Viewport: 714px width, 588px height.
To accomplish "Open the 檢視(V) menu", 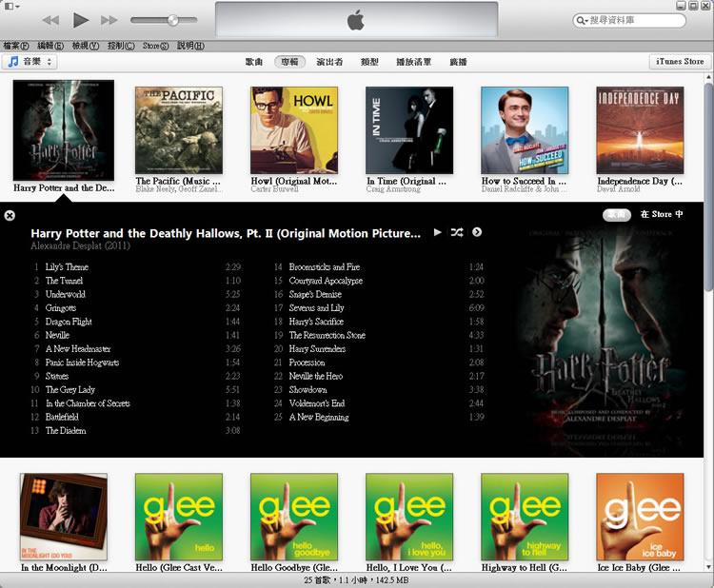I will coord(86,46).
